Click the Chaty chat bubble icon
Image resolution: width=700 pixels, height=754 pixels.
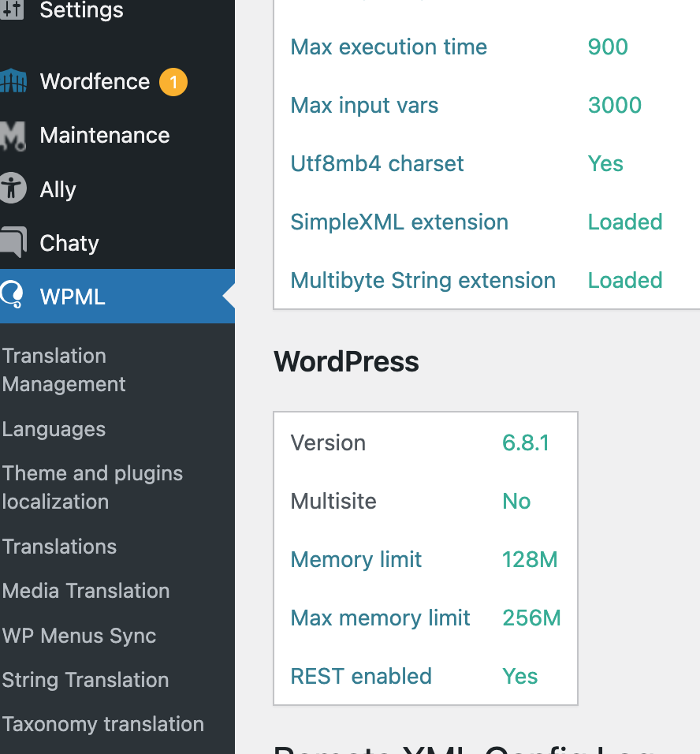click(13, 241)
